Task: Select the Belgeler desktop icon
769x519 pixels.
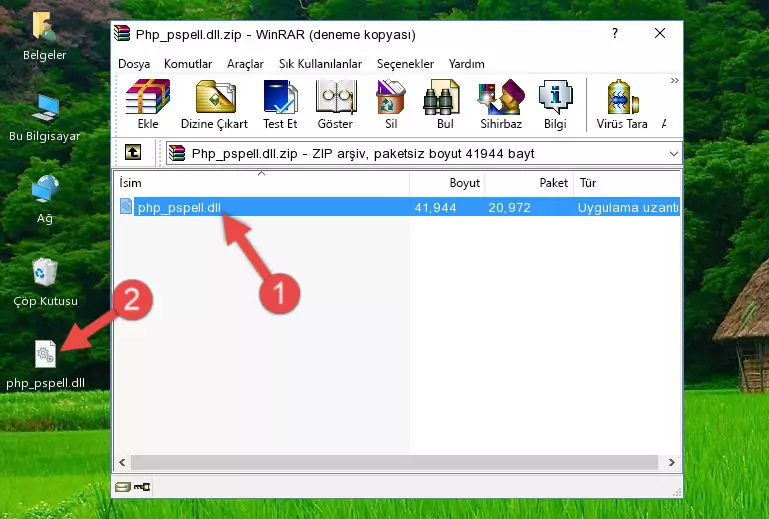Action: [44, 36]
